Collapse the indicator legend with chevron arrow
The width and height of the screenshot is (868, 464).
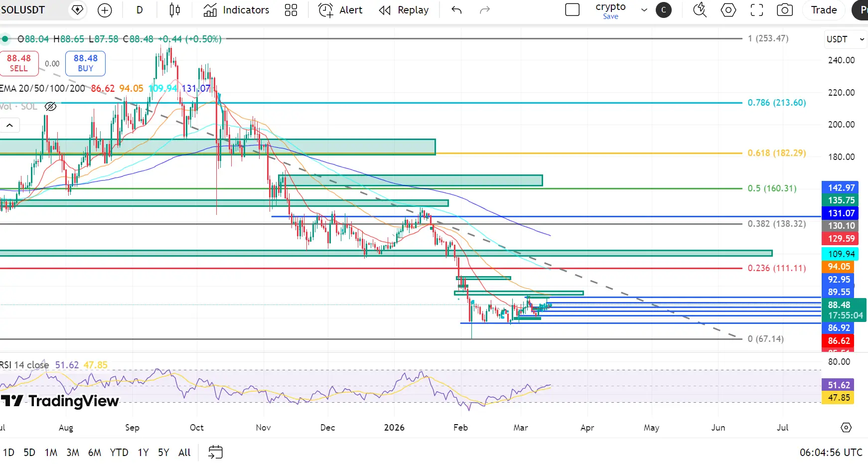[9, 125]
